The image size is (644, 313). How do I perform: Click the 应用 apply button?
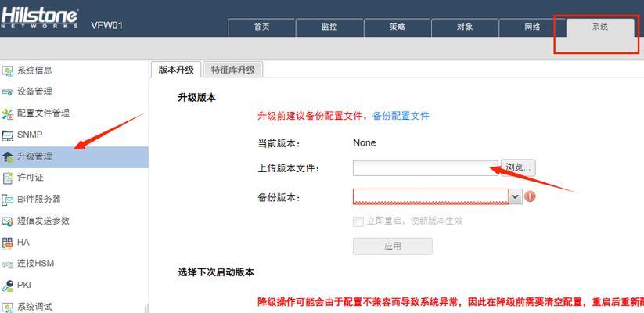coord(393,246)
